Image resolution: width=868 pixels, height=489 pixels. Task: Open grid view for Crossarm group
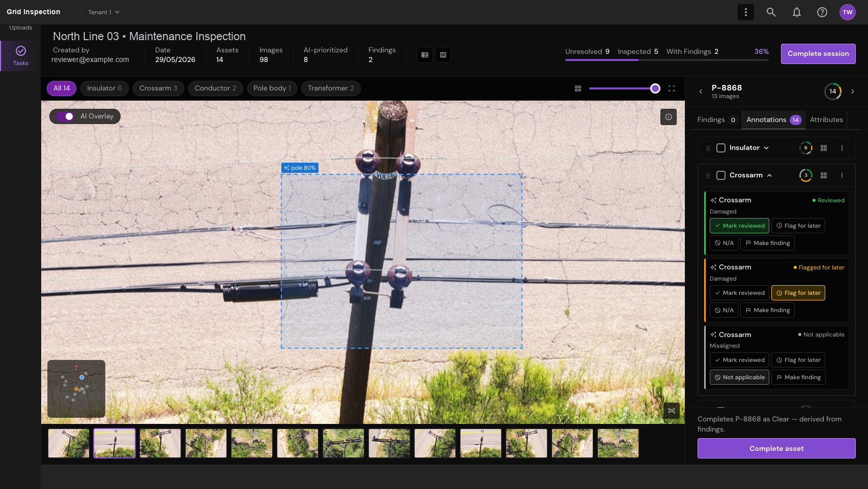coord(824,175)
